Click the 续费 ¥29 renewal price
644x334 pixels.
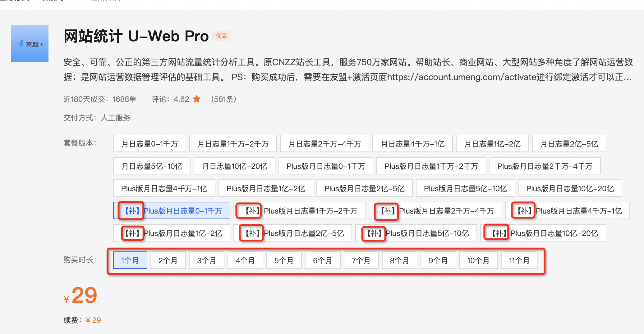click(x=82, y=320)
